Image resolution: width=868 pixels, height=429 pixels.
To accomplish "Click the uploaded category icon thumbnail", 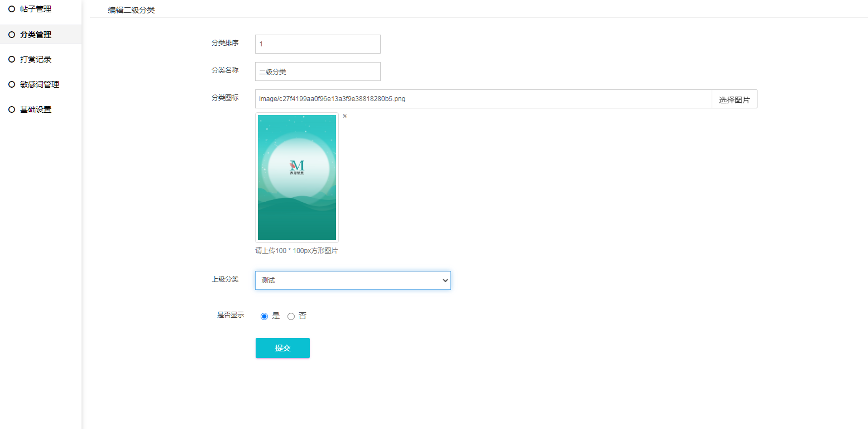I will click(x=297, y=178).
